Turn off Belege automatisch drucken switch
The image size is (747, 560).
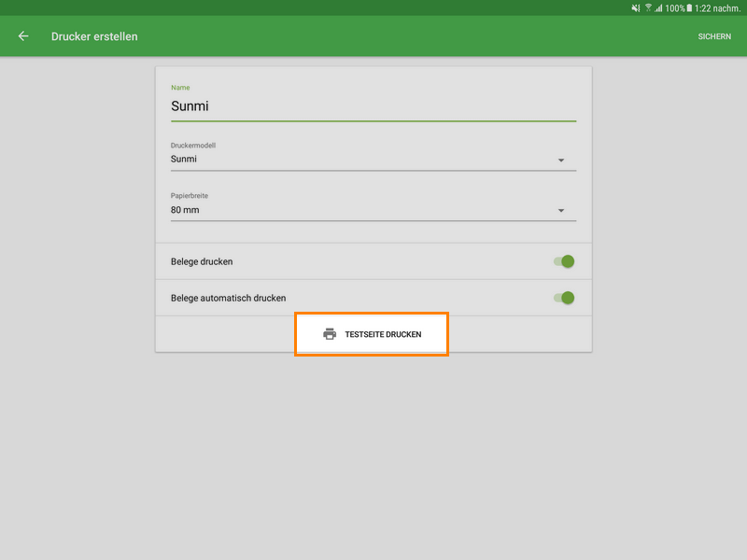(x=563, y=298)
